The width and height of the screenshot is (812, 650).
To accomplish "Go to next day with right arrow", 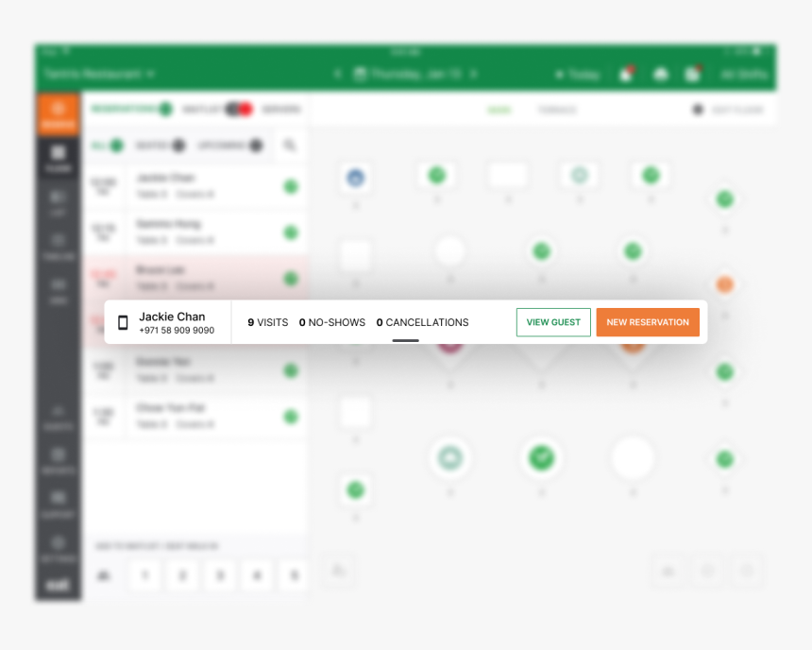I will (473, 74).
